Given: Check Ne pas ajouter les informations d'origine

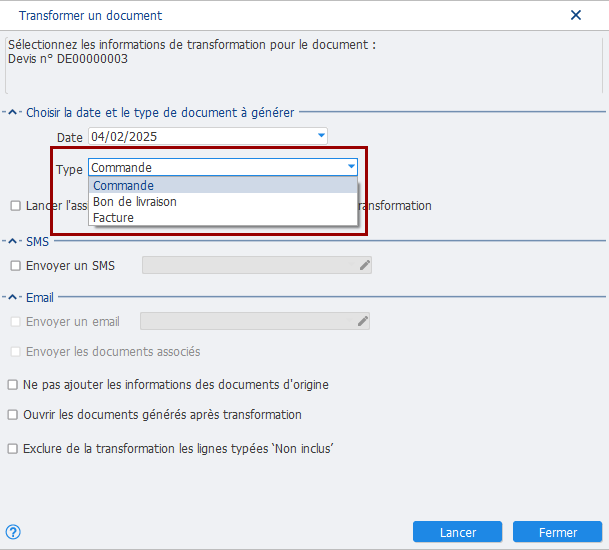Looking at the screenshot, I should coord(13,384).
